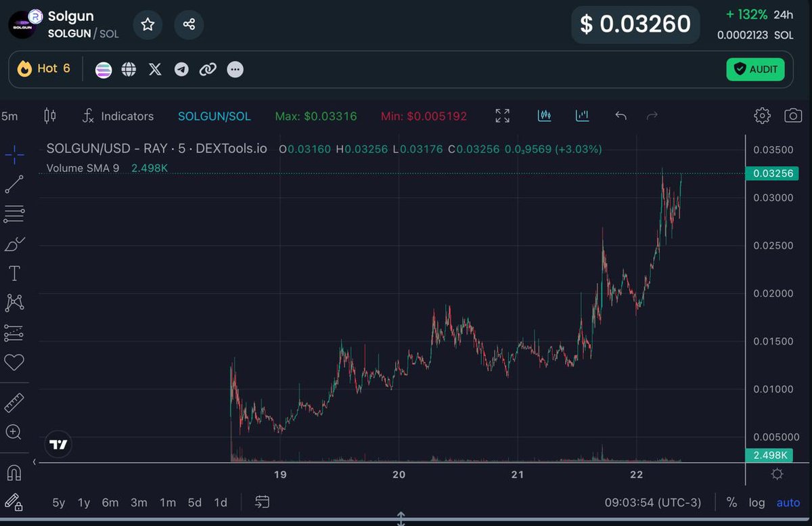Select the 3m time range

click(x=139, y=503)
